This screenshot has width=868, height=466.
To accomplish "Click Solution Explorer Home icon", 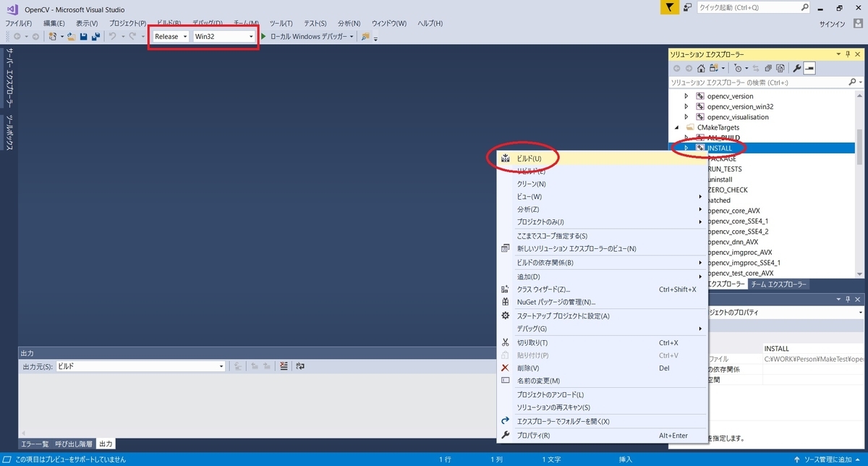I will (701, 69).
